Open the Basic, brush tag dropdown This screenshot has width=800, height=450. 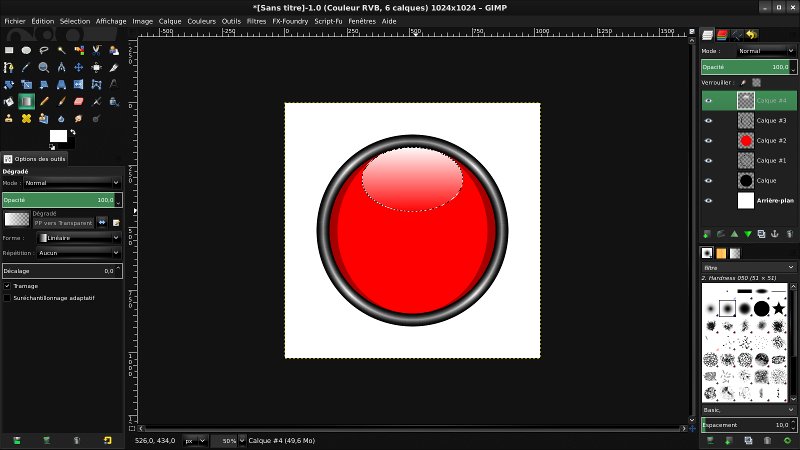coord(748,410)
